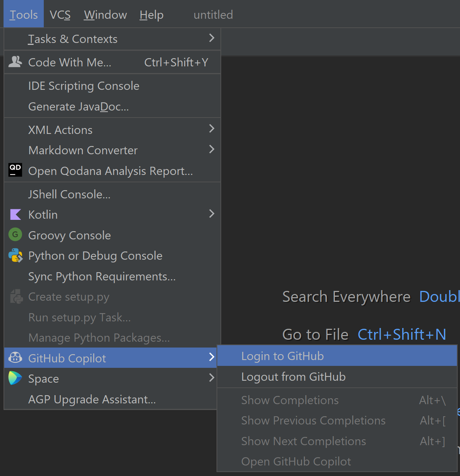This screenshot has width=460, height=476.
Task: Select XML Actions menu item
Action: pos(112,130)
